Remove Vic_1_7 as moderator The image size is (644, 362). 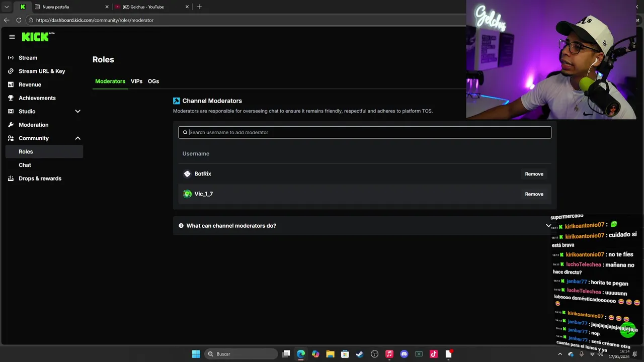coord(534,194)
